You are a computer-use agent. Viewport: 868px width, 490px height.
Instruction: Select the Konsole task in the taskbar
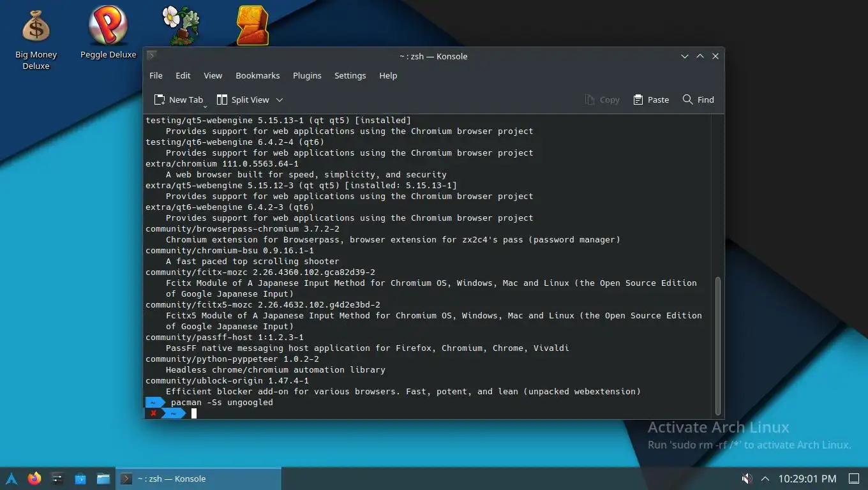pos(198,479)
